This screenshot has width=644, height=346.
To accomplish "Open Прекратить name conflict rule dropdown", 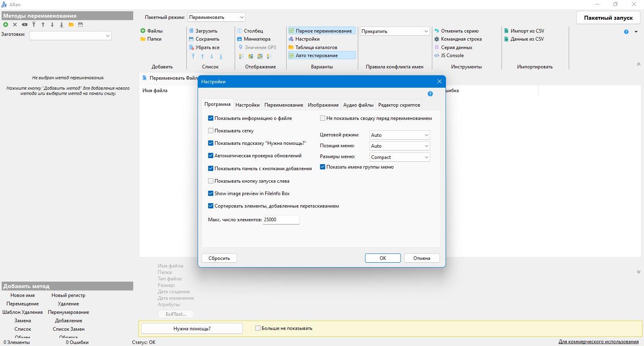I will point(395,31).
